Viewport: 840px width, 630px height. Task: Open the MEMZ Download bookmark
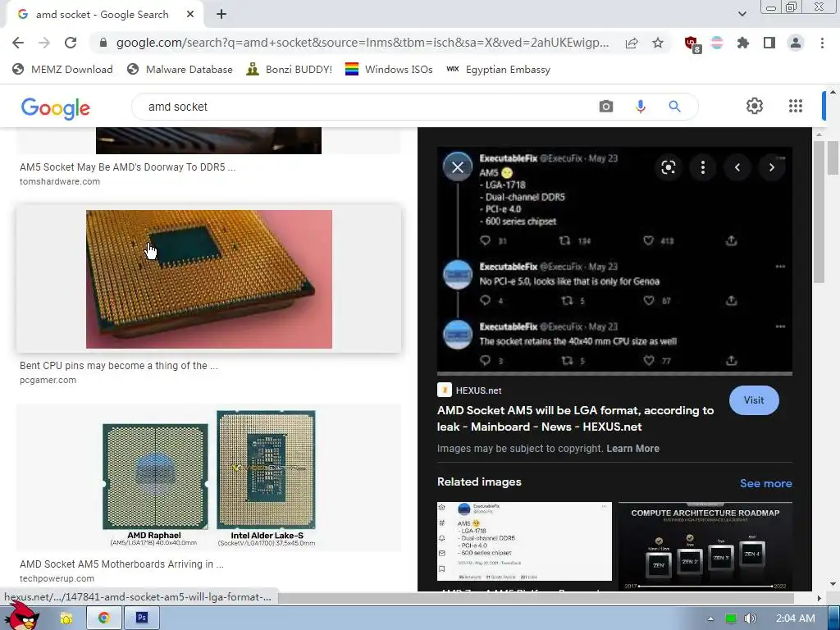click(62, 70)
